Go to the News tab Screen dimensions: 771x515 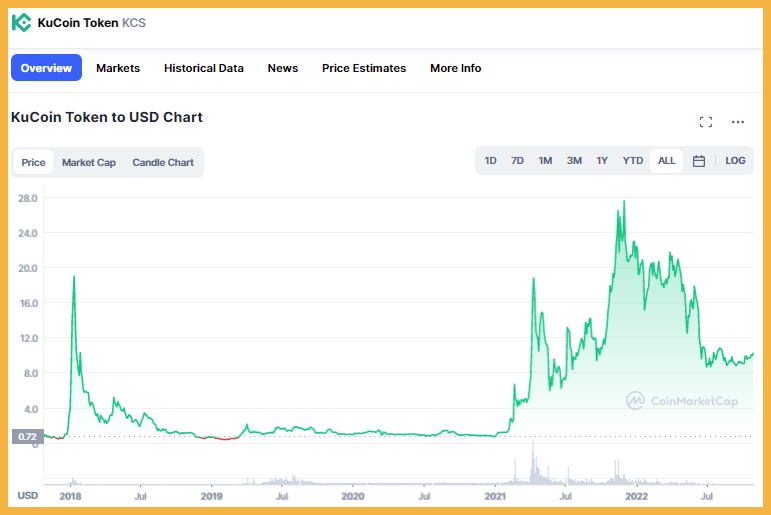click(x=283, y=68)
